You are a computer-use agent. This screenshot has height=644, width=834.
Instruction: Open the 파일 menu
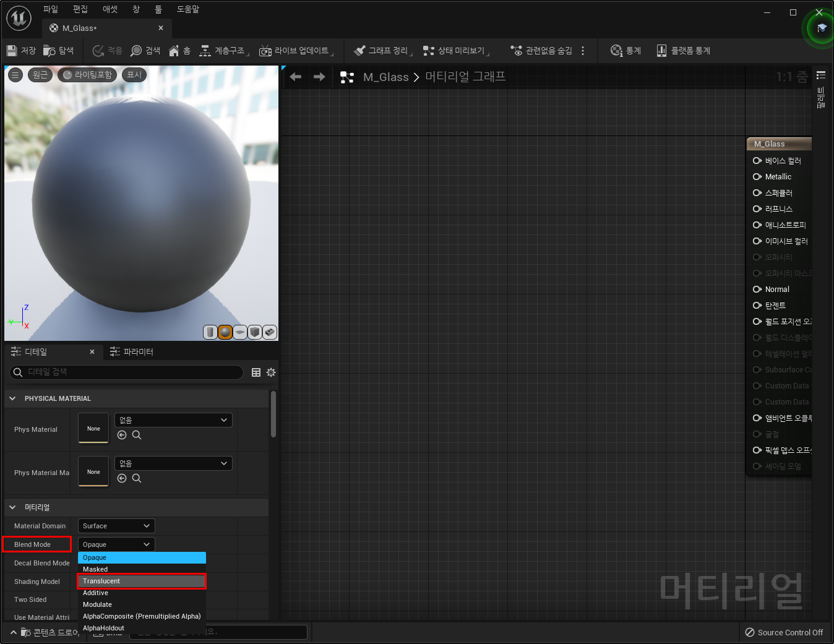pos(51,9)
